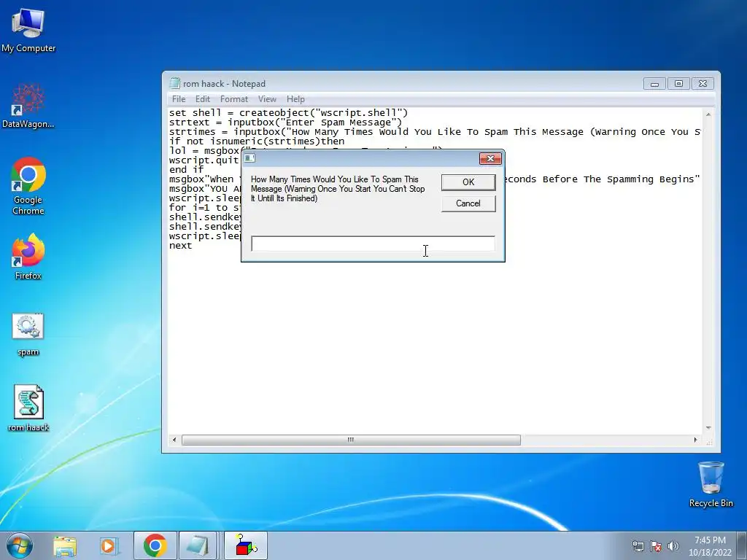Open volume control tray icon

673,546
